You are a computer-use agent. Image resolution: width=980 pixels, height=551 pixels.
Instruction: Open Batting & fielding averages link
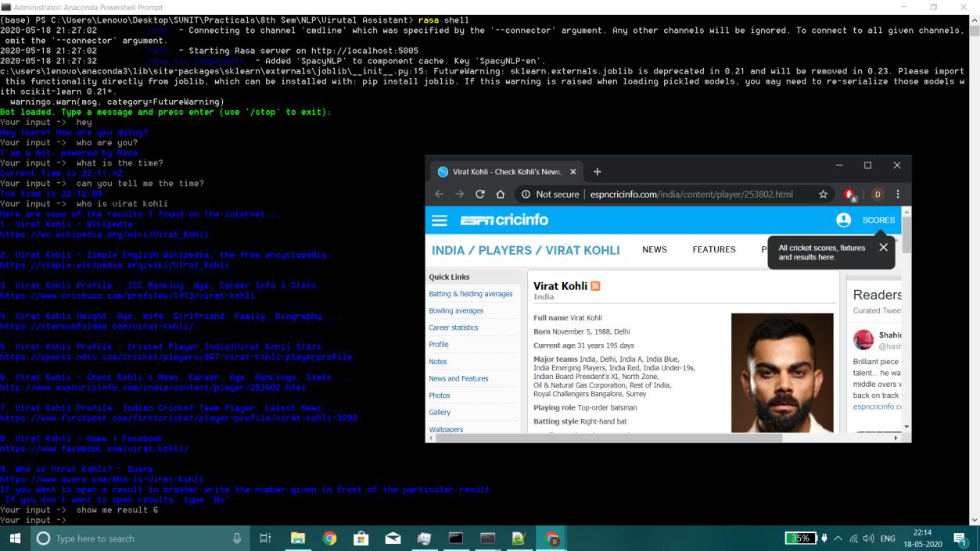[470, 294]
